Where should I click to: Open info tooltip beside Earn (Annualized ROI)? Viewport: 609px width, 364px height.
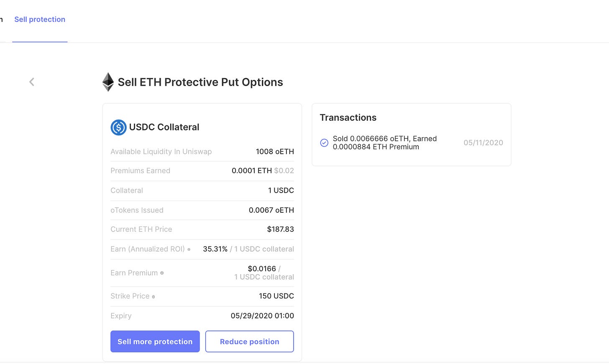point(189,249)
